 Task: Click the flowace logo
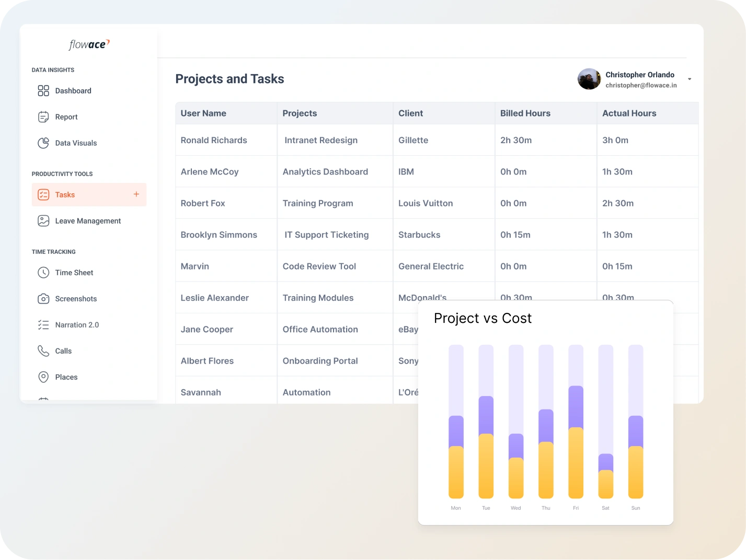click(x=89, y=45)
